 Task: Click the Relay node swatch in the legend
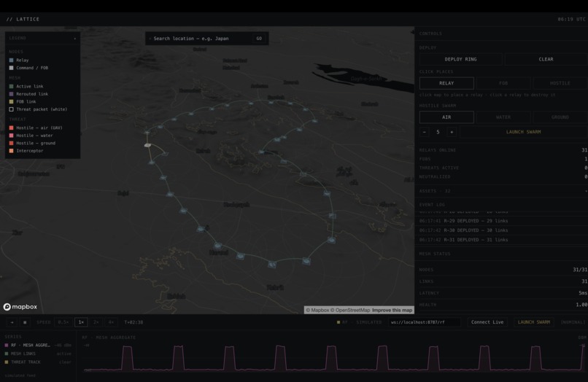(x=11, y=61)
